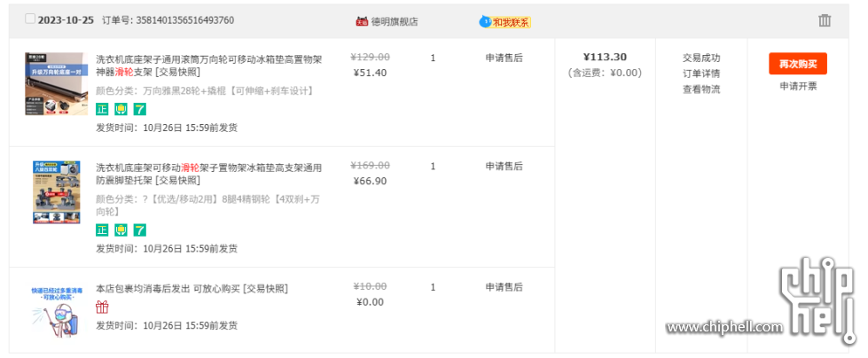Click the 正 genuine badge on second product

point(102,230)
